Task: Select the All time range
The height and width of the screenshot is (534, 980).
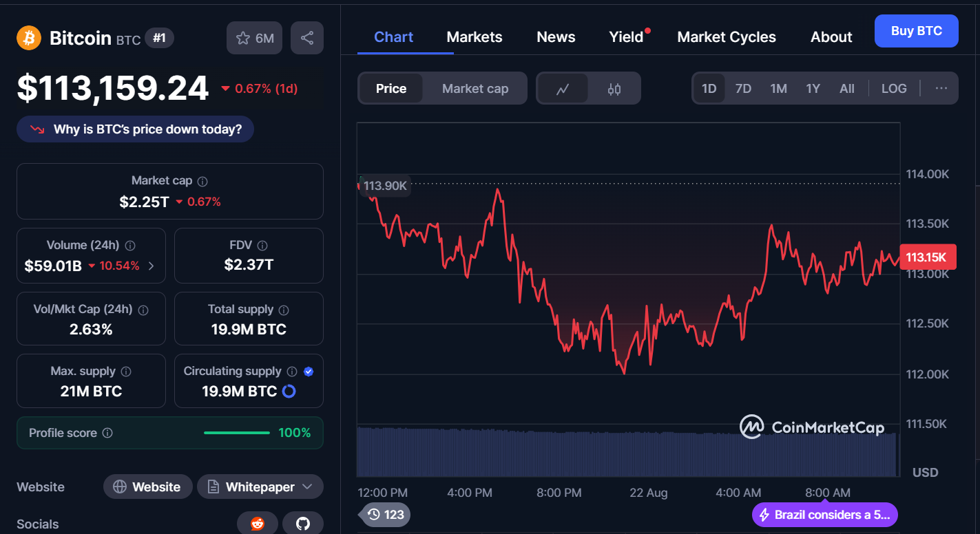Action: 847,89
